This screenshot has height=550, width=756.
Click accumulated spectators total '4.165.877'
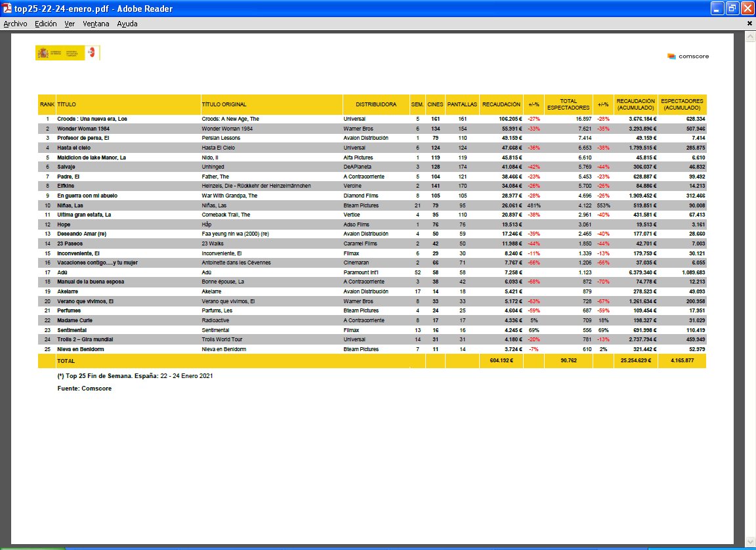coord(682,360)
